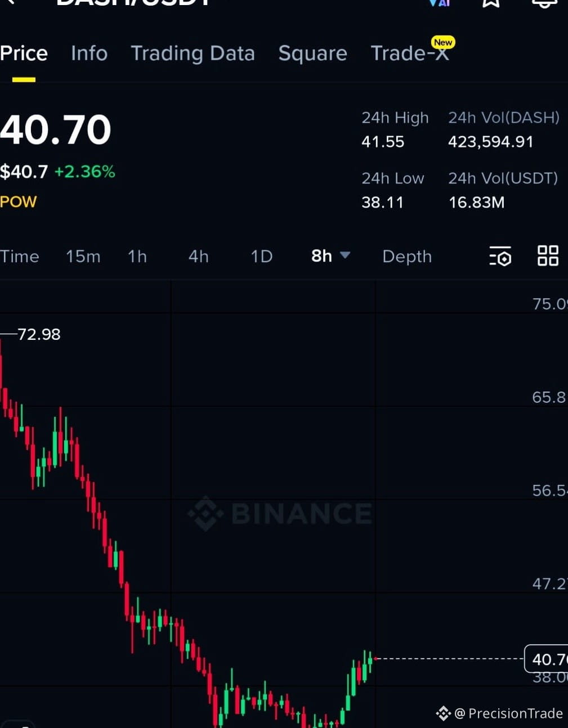Open the Trading Data tab

pos(193,53)
